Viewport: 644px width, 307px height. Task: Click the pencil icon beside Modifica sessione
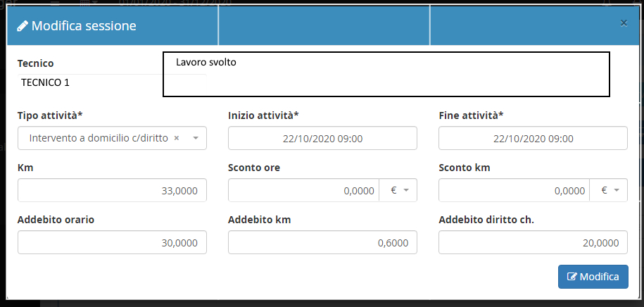point(23,26)
